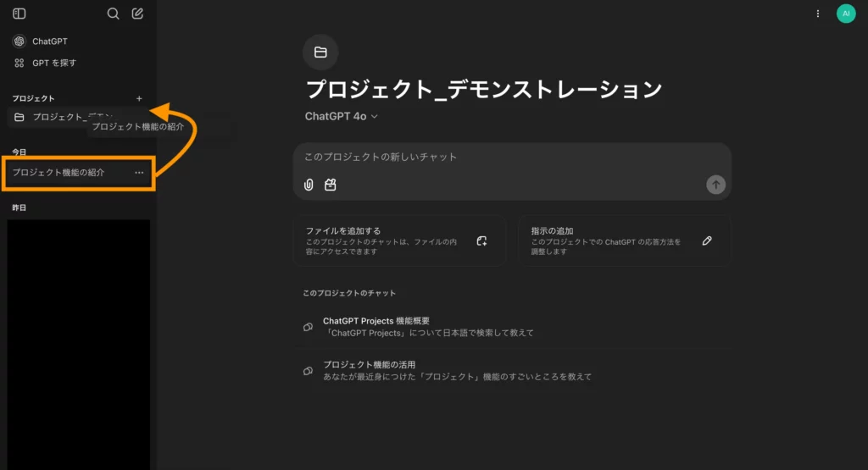Add a new project with plus icon
The height and width of the screenshot is (470, 868).
click(140, 99)
